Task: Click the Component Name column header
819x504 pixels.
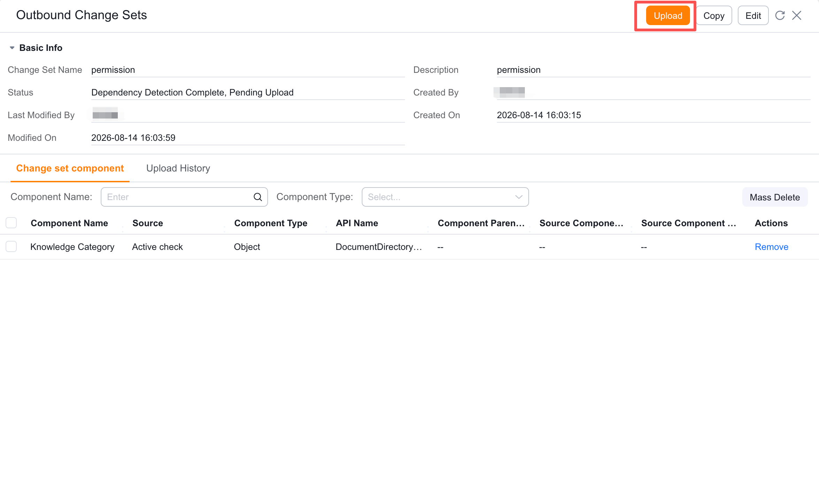Action: click(x=69, y=223)
